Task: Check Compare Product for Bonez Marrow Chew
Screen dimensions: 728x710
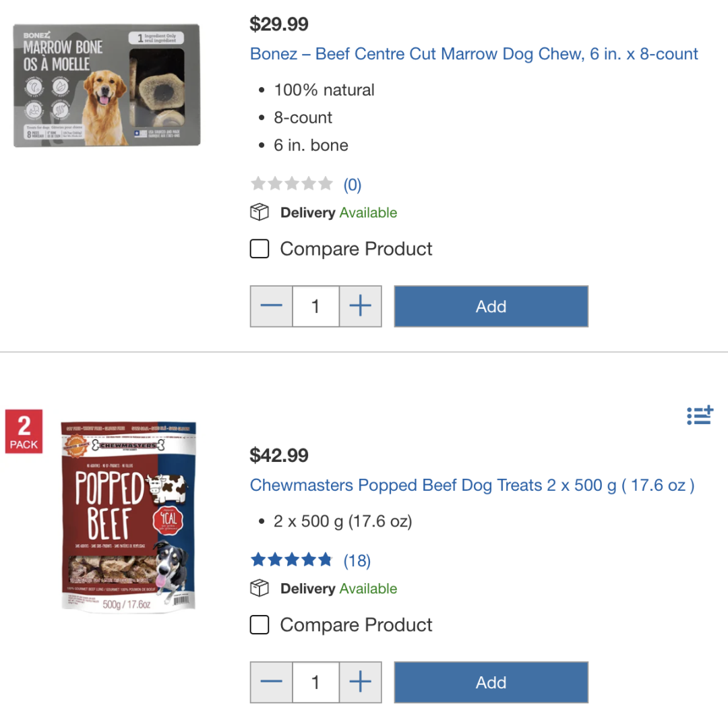Action: 260,249
